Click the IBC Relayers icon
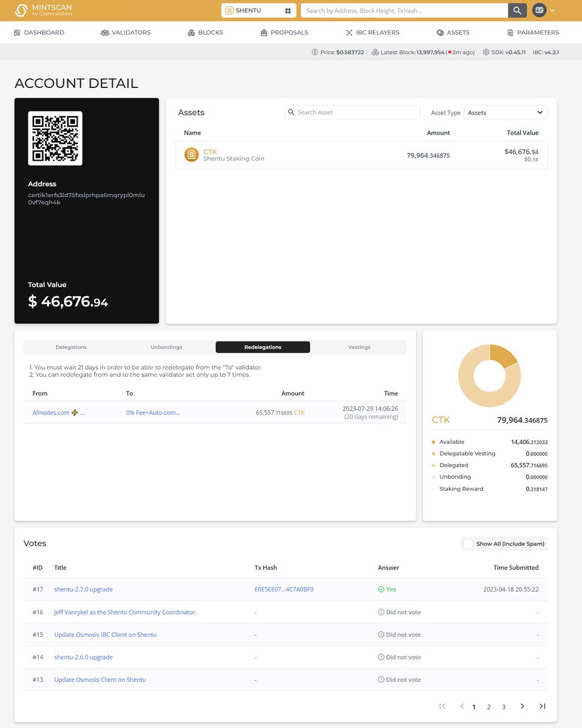 349,32
